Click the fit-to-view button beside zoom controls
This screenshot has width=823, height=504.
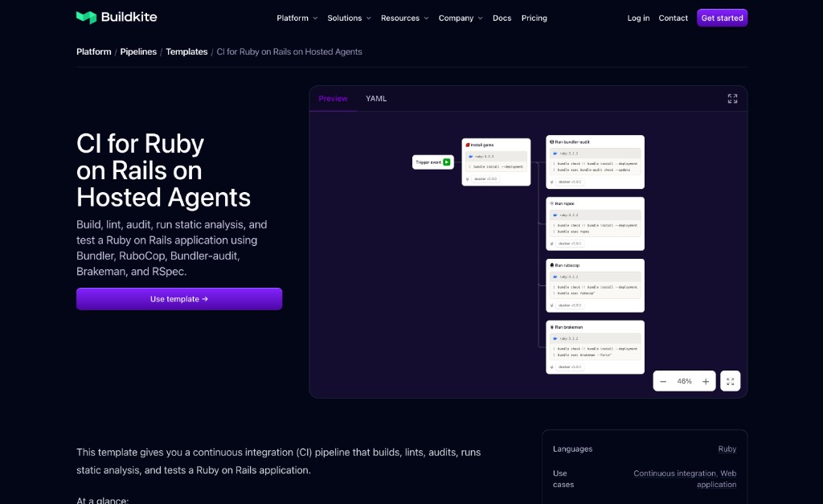[730, 381]
